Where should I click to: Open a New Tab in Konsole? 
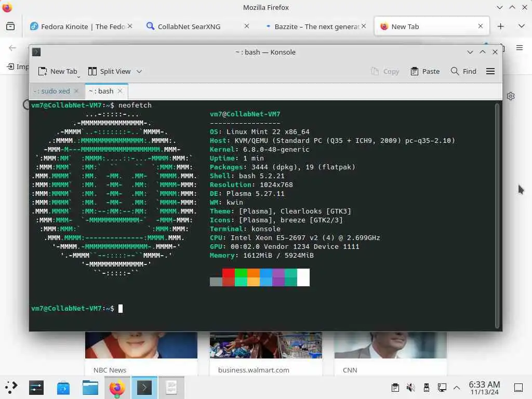58,71
